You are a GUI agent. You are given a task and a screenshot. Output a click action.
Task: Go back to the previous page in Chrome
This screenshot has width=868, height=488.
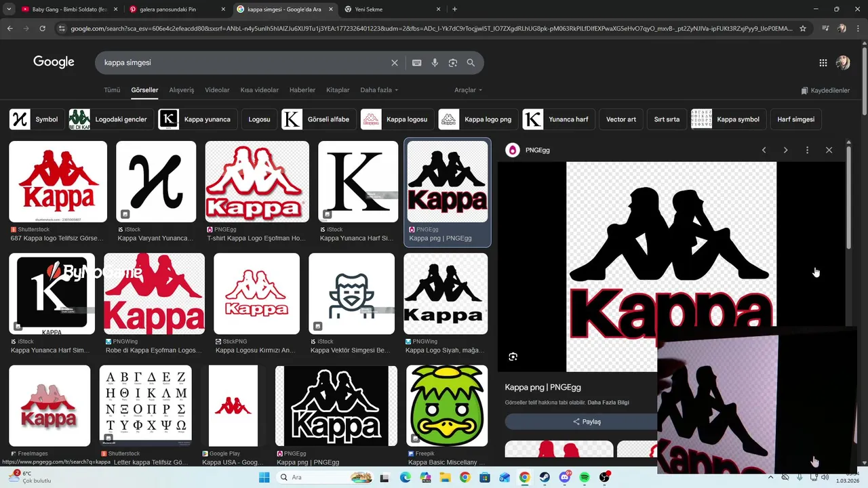(x=9, y=28)
